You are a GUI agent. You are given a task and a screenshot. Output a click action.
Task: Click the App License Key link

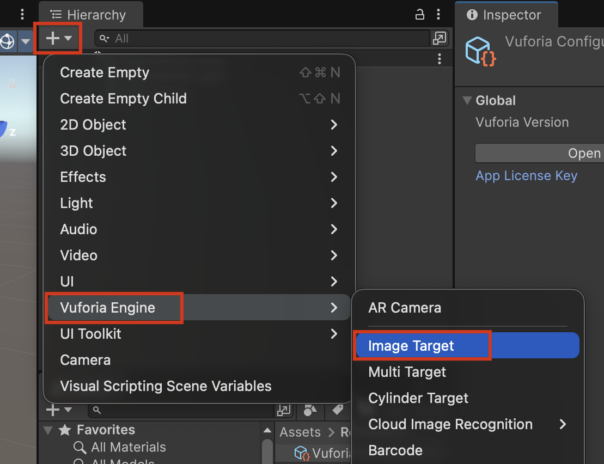(x=526, y=176)
